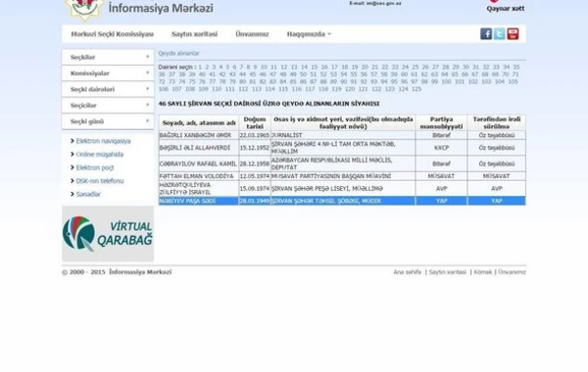The width and height of the screenshot is (588, 372).
Task: Click the Ana səhifə footer link
Action: (x=408, y=272)
